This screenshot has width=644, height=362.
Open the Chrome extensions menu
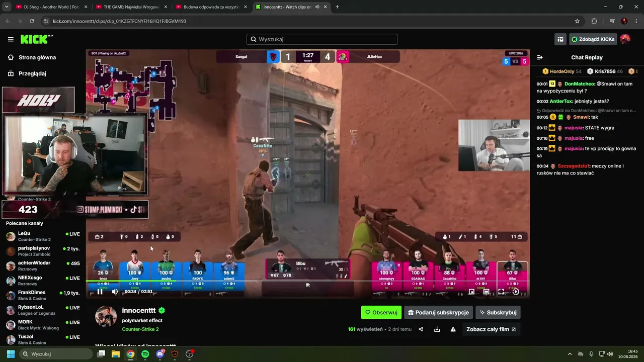(594, 21)
